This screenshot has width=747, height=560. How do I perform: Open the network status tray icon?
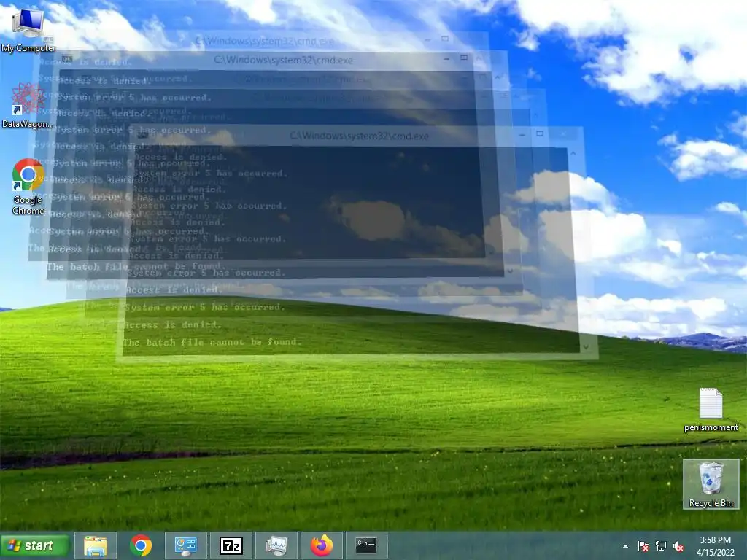(x=661, y=546)
